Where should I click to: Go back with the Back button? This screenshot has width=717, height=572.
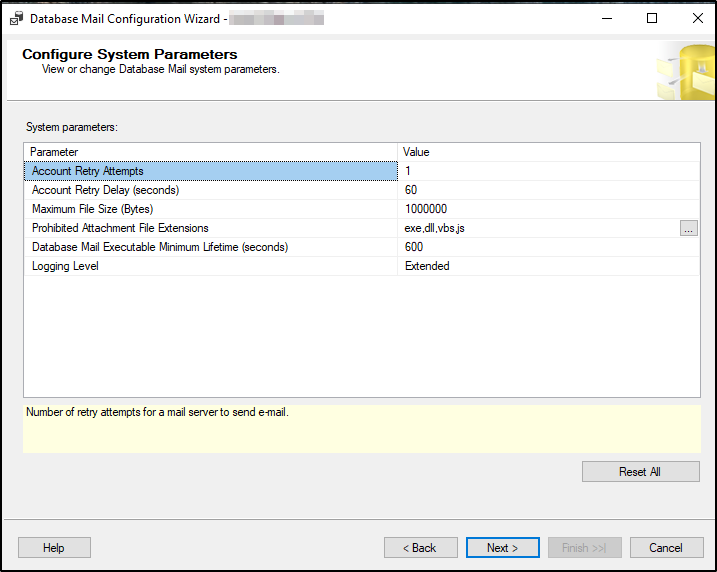coord(420,548)
